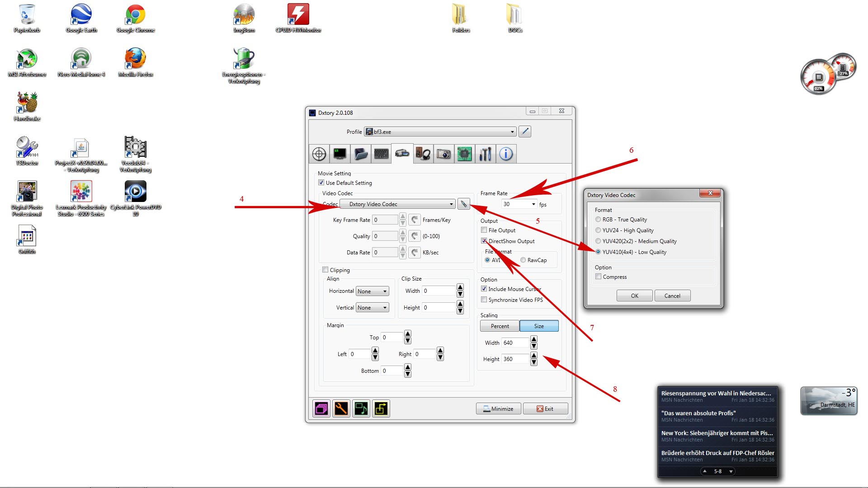
Task: Expand the Profile bf3.exe dropdown
Action: click(x=512, y=132)
